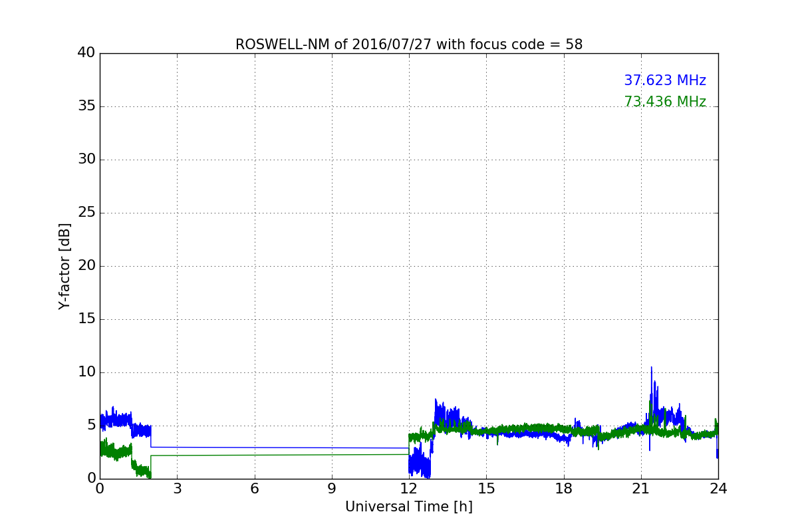This screenshot has width=798, height=532.
Task: Select the green 73.436 MHz legend label
Action: [x=665, y=102]
